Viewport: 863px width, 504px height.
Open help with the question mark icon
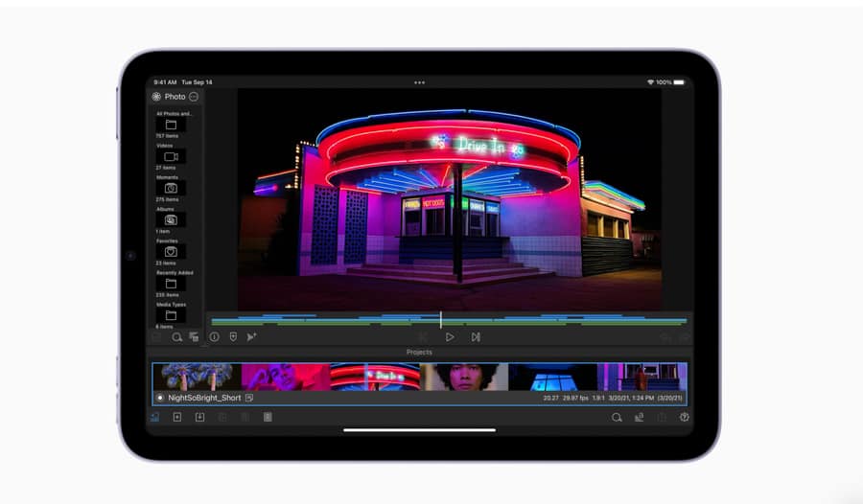tap(685, 418)
